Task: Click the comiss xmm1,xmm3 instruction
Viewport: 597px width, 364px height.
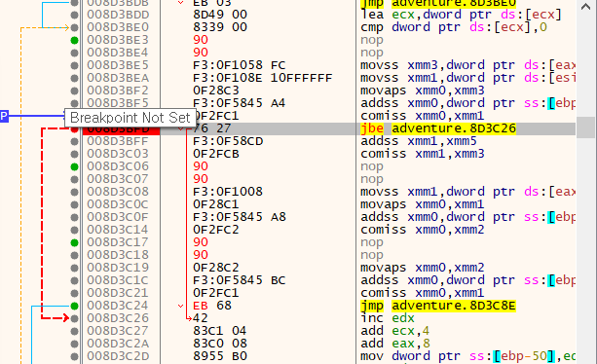Action: click(x=423, y=154)
